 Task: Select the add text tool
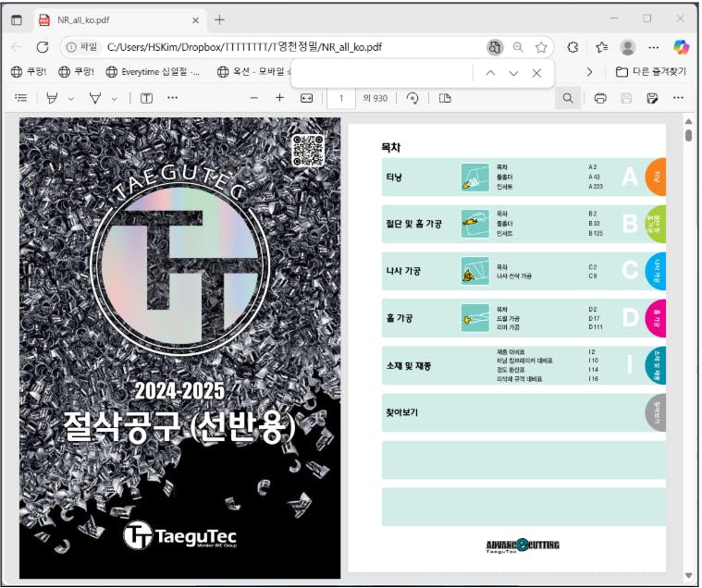[x=146, y=98]
